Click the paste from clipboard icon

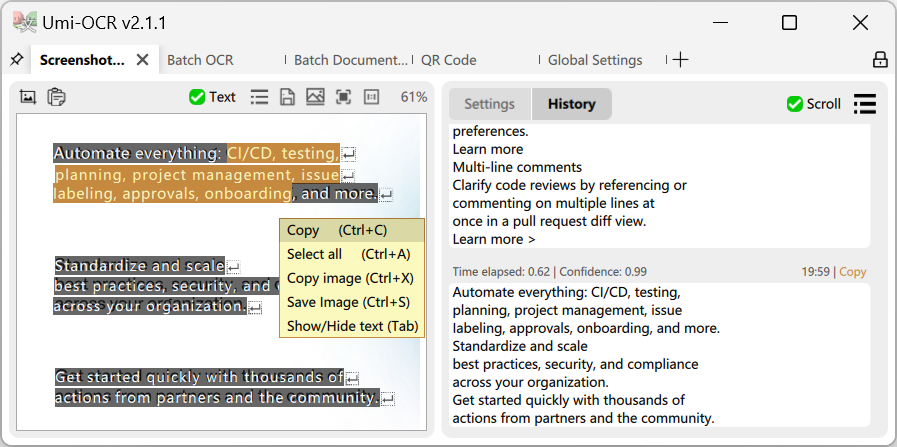point(56,97)
